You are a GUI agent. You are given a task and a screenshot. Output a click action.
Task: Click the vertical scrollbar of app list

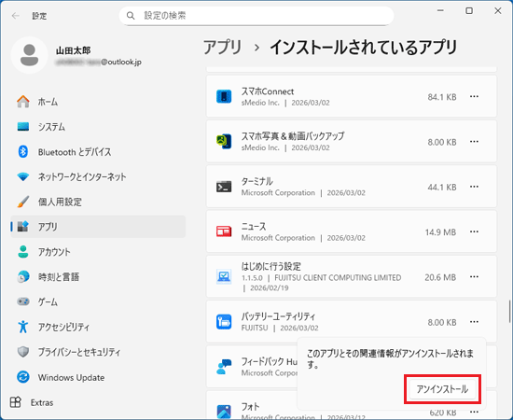(x=509, y=312)
